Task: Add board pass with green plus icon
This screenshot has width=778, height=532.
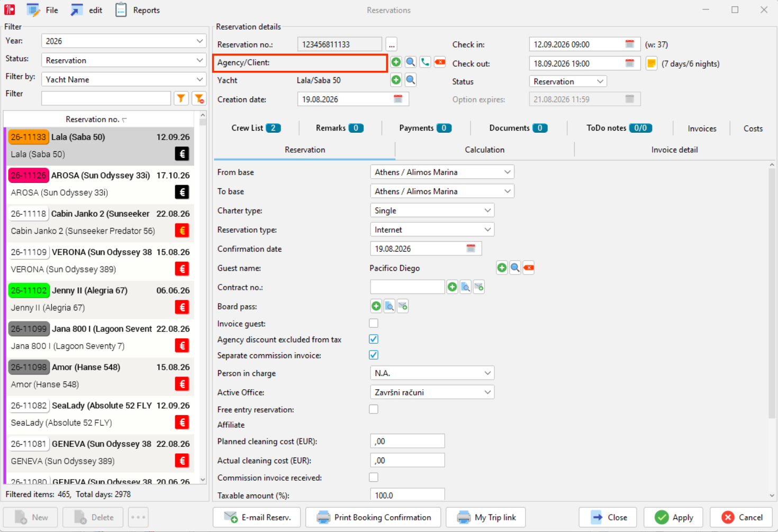Action: [x=376, y=306]
